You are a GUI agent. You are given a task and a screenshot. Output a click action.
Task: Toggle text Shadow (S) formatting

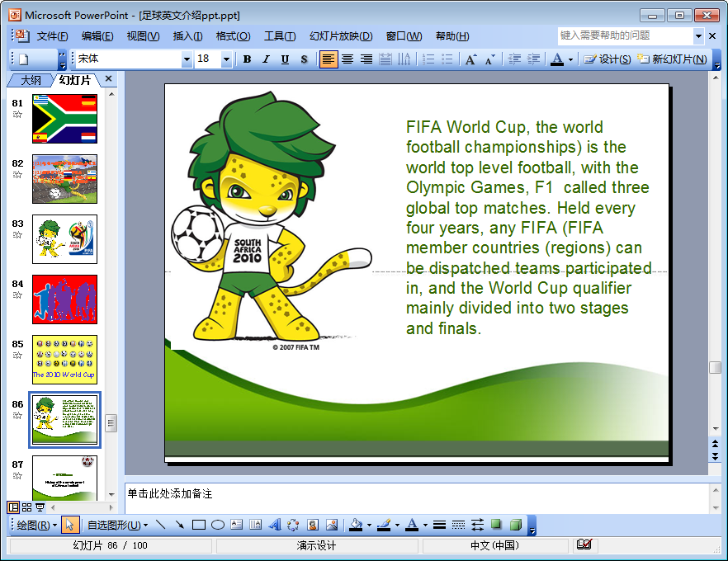304,59
